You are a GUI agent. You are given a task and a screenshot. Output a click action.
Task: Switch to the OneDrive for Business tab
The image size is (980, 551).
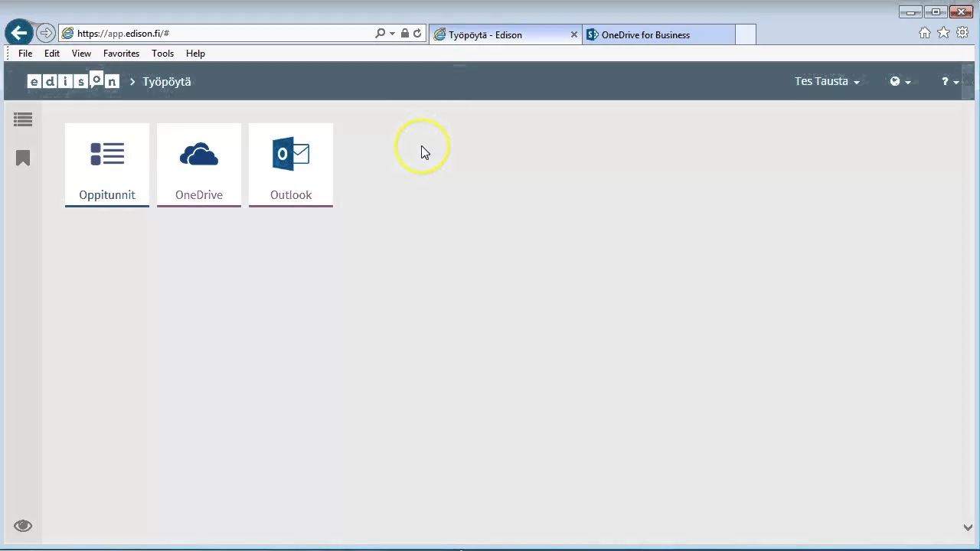[658, 34]
